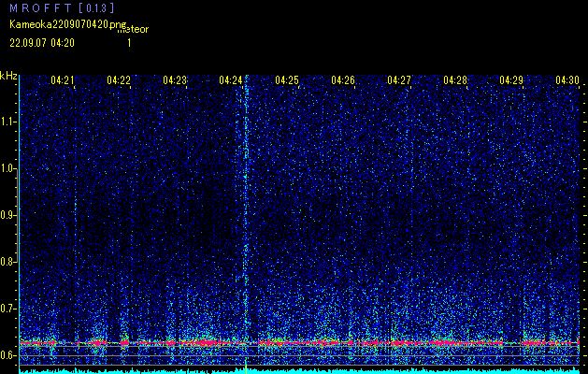Click the 0.7 kHz frequency label

tap(7, 309)
